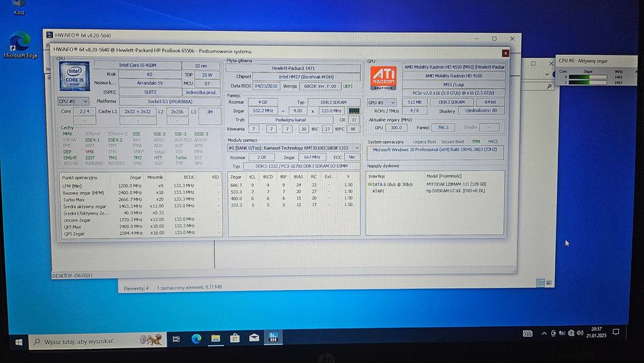The width and height of the screenshot is (644, 363).
Task: Click BIOS date 04/21/2010 field
Action: click(266, 86)
